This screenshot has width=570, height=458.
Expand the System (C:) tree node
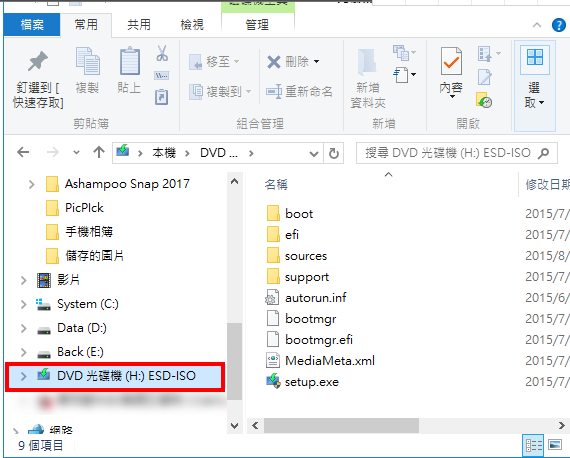pos(24,304)
